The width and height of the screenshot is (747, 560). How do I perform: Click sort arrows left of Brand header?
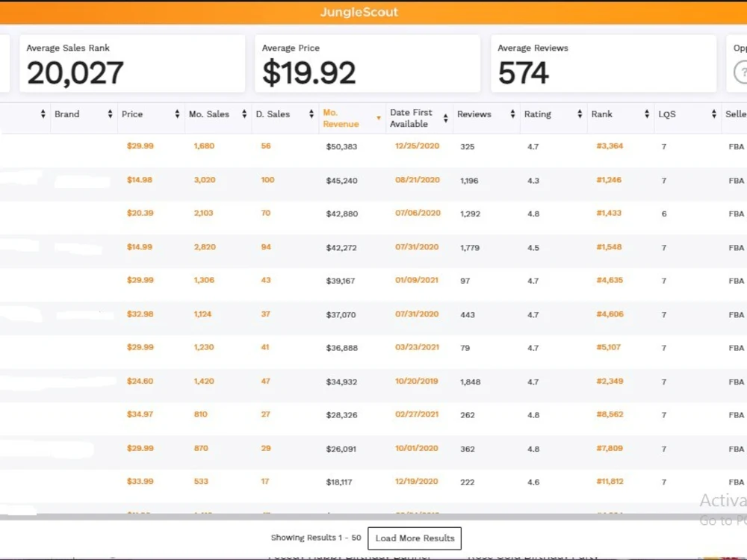click(43, 113)
